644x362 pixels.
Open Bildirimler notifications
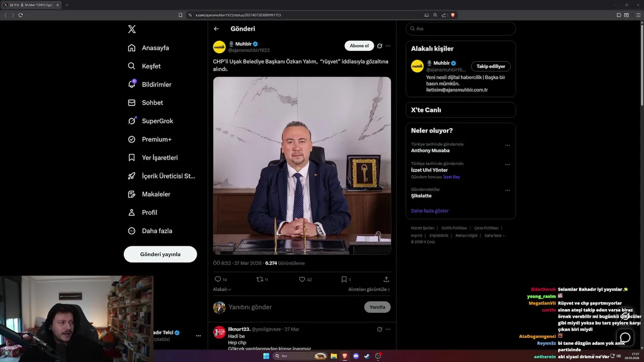point(149,84)
